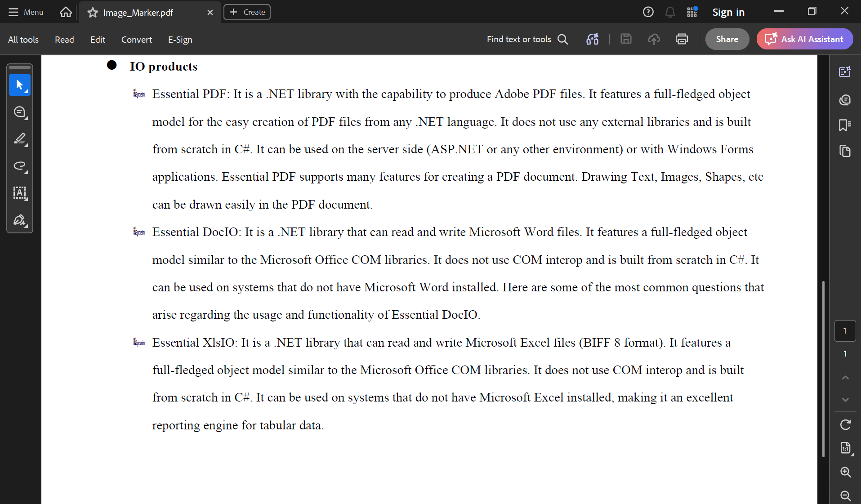Viewport: 861px width, 504px height.
Task: Open the Comments panel icon
Action: click(845, 99)
